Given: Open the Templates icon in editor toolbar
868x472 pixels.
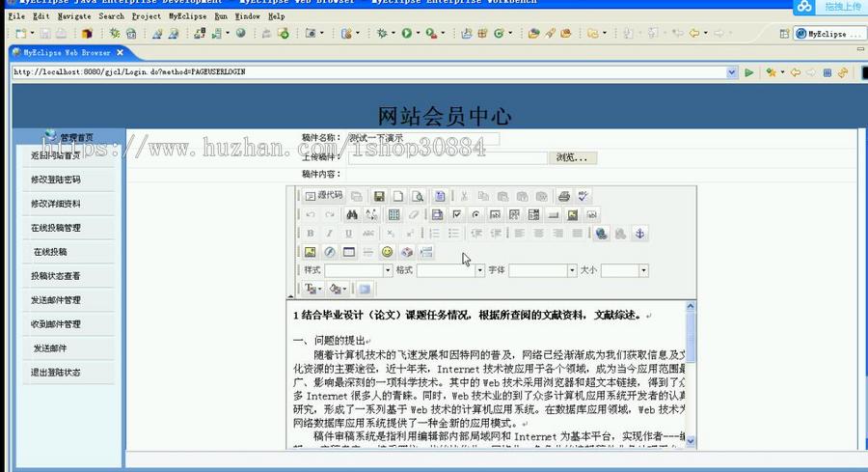Looking at the screenshot, I should [x=440, y=196].
